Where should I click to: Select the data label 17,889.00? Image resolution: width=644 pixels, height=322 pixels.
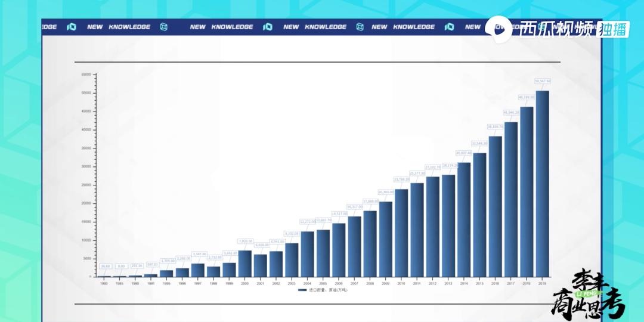[x=370, y=202]
